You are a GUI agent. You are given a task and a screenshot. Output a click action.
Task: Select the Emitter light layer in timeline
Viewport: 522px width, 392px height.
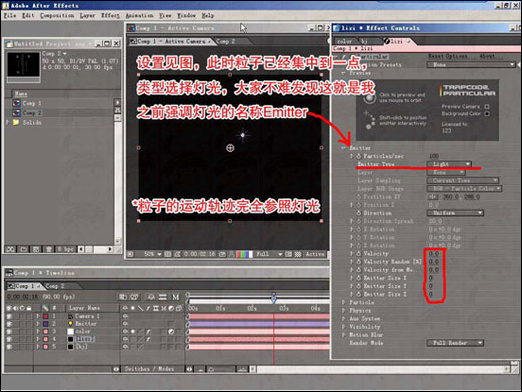tap(85, 324)
